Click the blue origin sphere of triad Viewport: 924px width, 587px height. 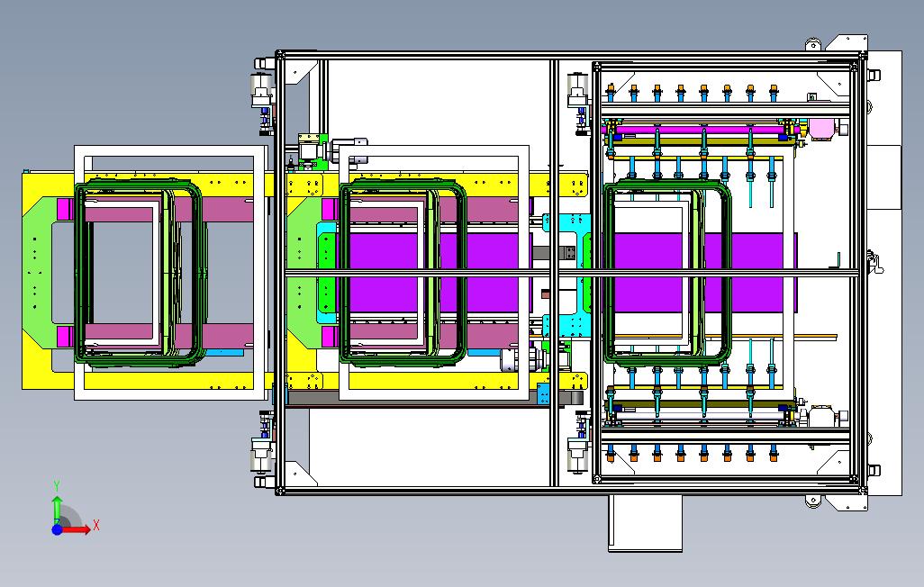pyautogui.click(x=57, y=529)
